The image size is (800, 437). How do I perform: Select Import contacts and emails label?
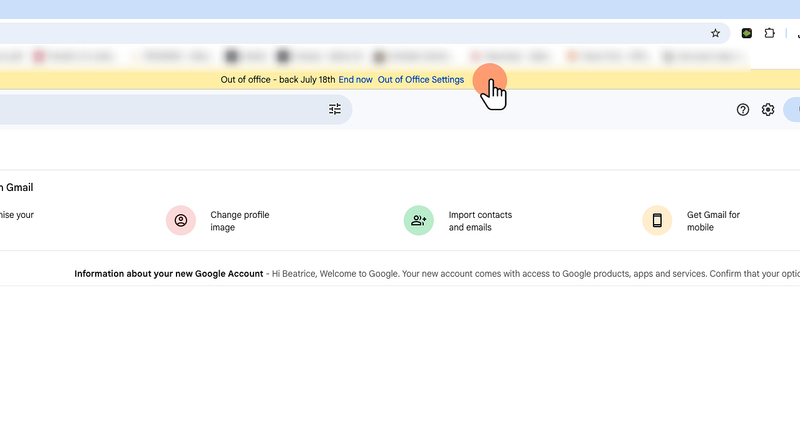(x=480, y=221)
